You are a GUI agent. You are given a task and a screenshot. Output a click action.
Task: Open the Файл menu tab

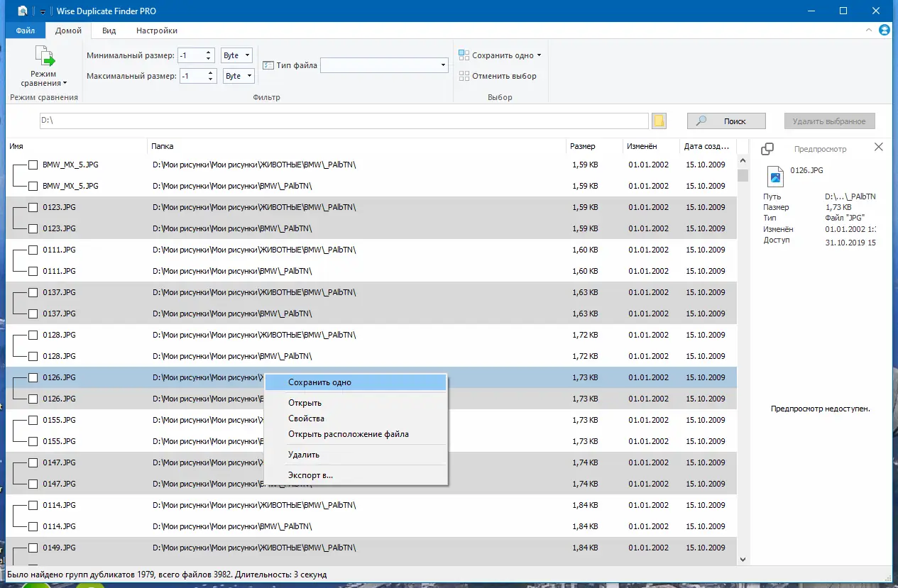26,30
